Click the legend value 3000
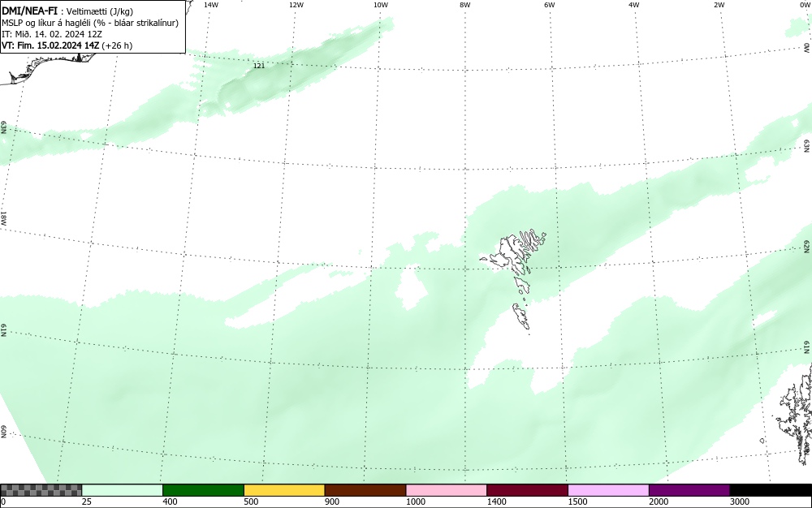 (x=740, y=502)
